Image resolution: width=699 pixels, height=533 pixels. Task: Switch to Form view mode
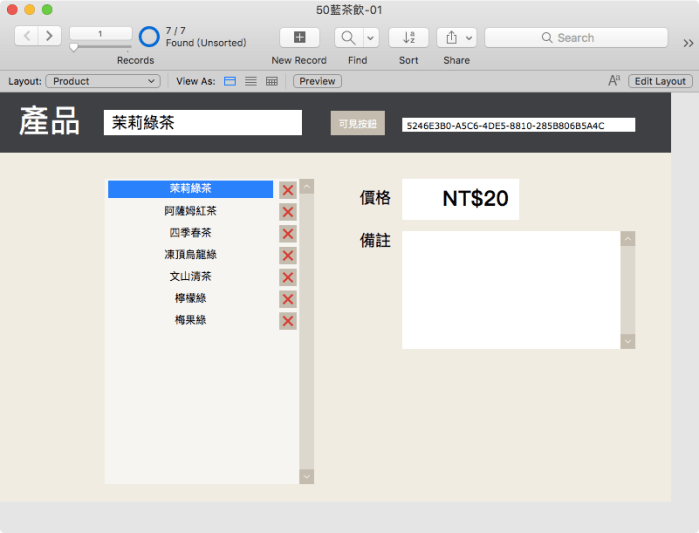click(230, 81)
